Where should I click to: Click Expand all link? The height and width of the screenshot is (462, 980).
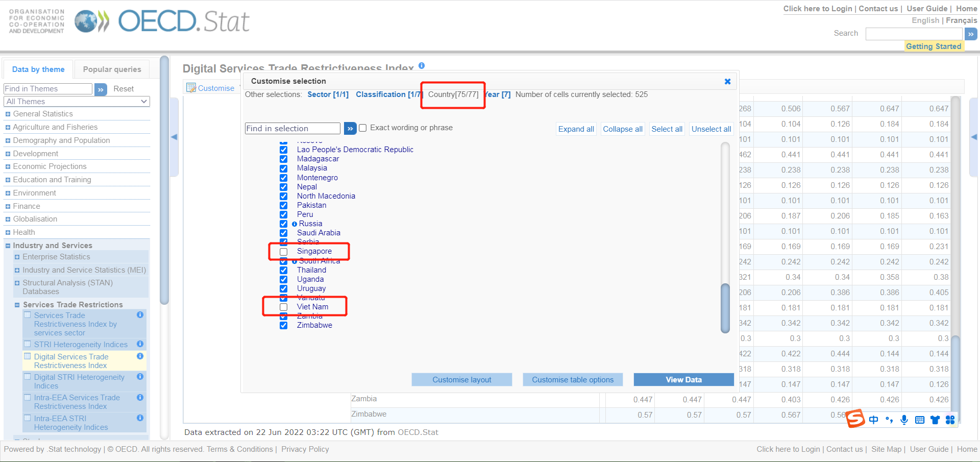pos(576,129)
